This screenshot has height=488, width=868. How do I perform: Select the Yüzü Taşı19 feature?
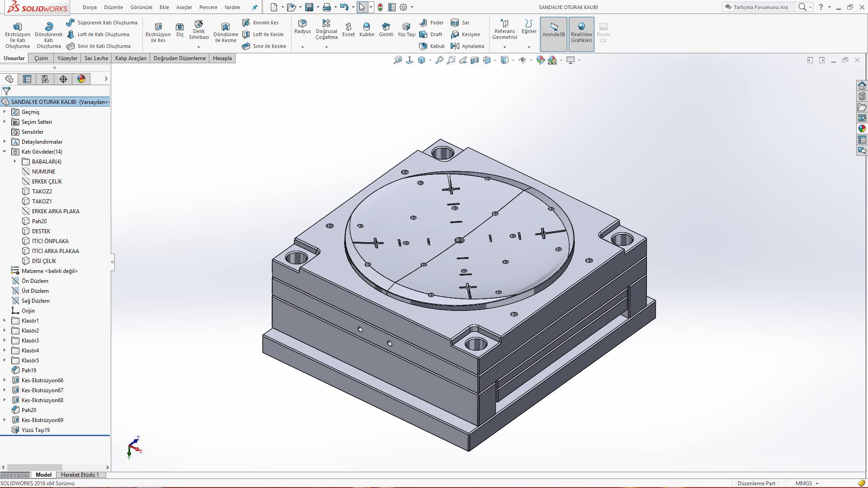(36, 430)
